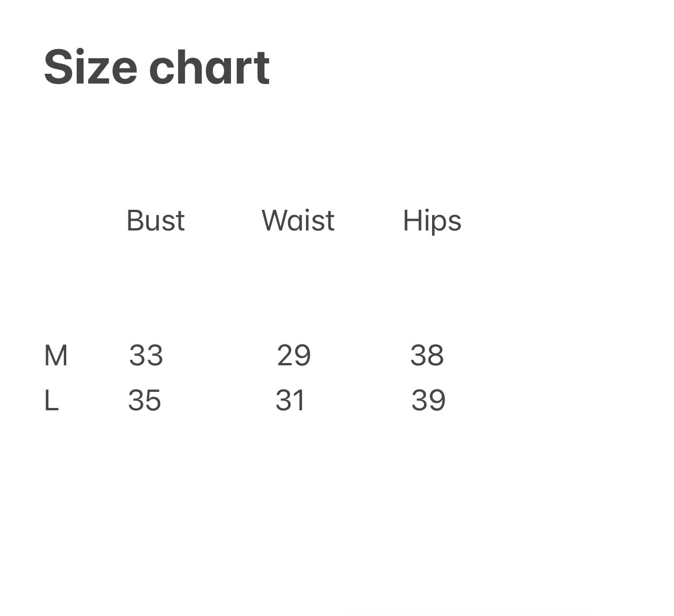Screen dimensions: 674x616
Task: Select the Waist column header
Action: (298, 220)
